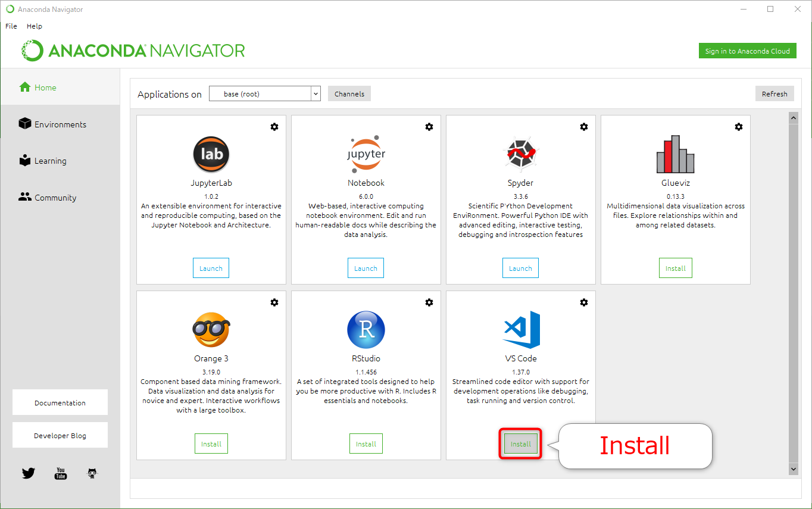Image resolution: width=812 pixels, height=509 pixels.
Task: Open the Help menu
Action: point(35,26)
